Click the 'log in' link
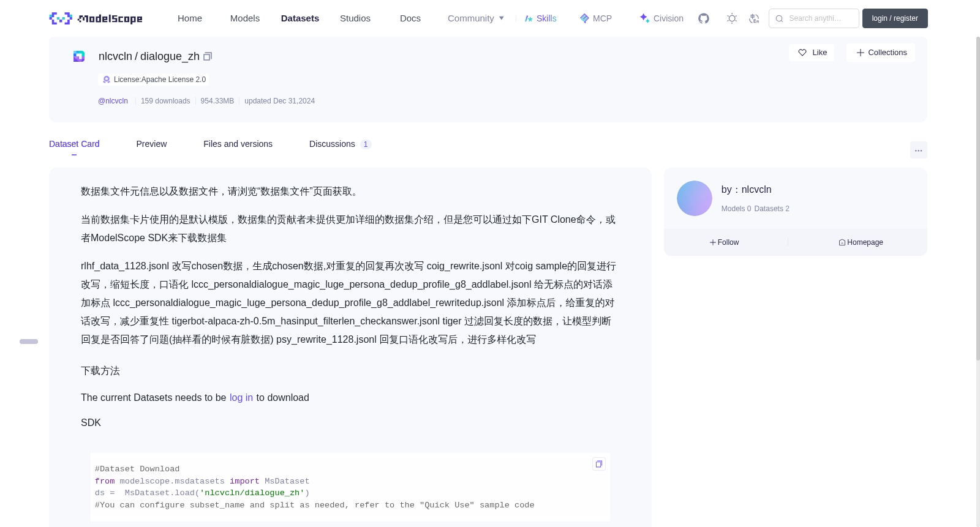This screenshot has height=527, width=980. pos(241,398)
